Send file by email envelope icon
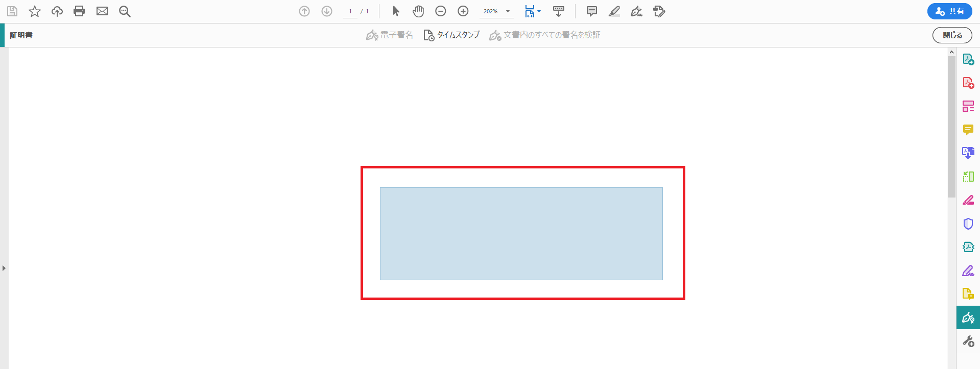980x369 pixels. (x=102, y=11)
